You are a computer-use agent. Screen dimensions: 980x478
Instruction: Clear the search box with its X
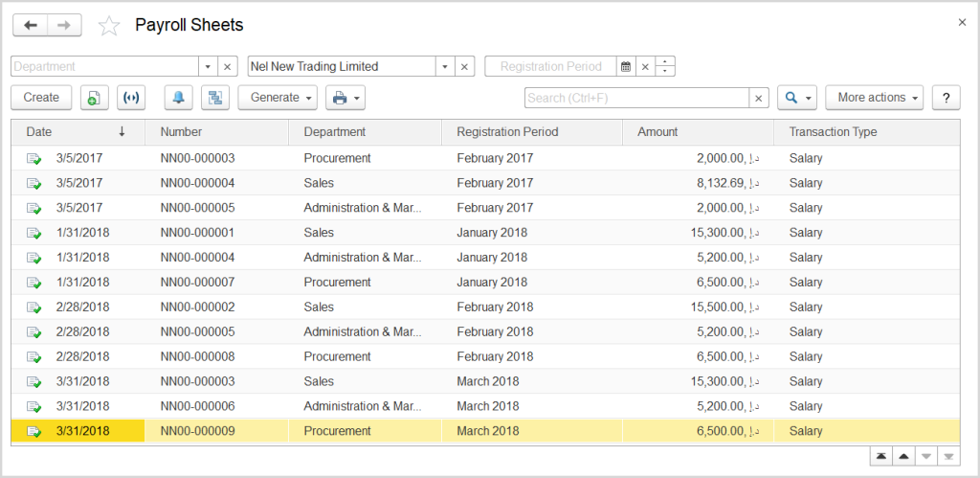click(759, 99)
